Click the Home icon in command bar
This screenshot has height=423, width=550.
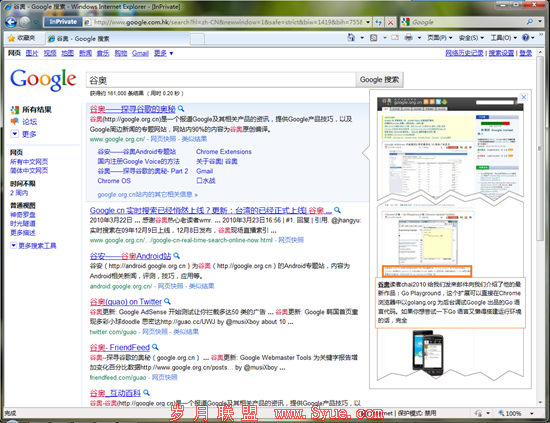tap(351, 38)
